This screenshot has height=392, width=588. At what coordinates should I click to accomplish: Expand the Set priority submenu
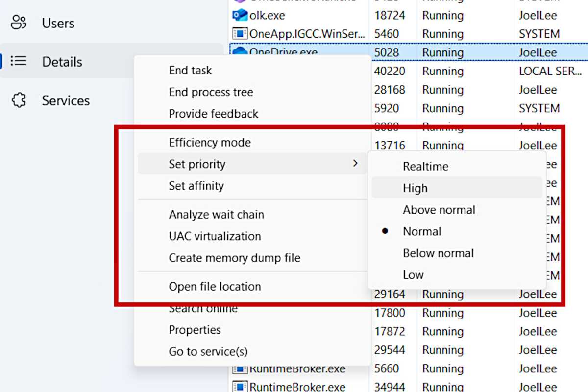point(252,164)
